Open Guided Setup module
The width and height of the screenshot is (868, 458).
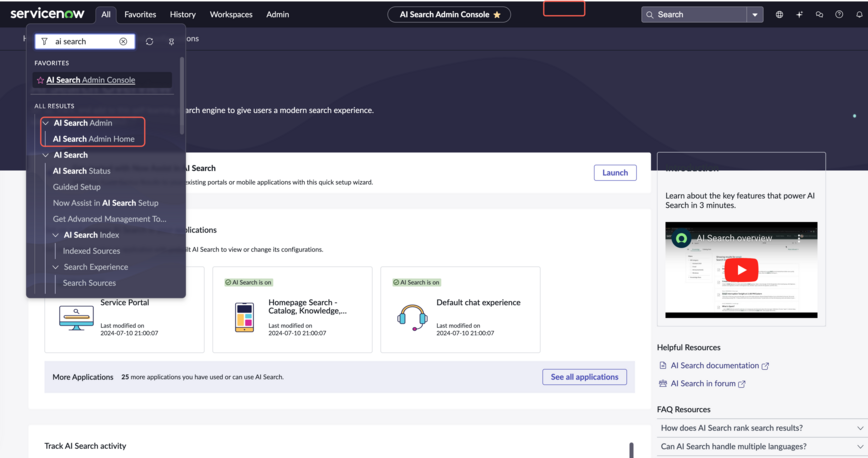point(76,187)
